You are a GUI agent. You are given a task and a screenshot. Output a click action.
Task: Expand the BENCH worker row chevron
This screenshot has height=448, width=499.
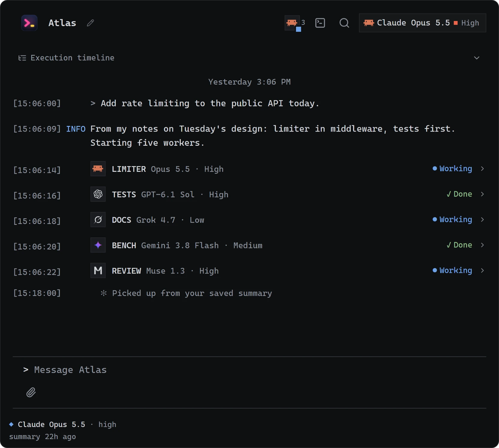(482, 245)
